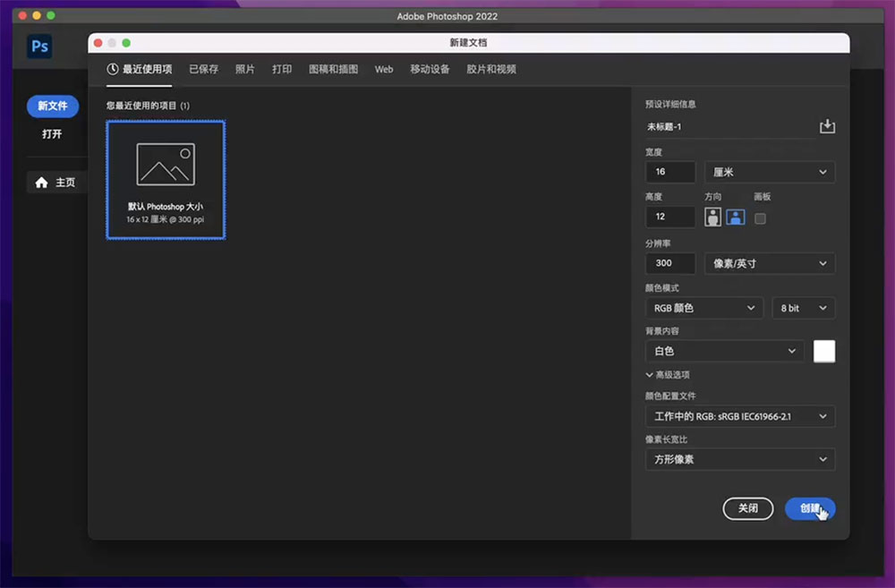This screenshot has width=895, height=588.
Task: Click the green zoom button of 新建文档 dialog
Action: click(x=126, y=43)
